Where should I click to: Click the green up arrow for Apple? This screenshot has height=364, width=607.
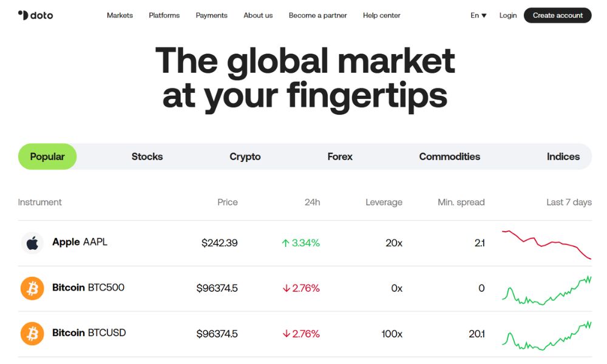[285, 243]
